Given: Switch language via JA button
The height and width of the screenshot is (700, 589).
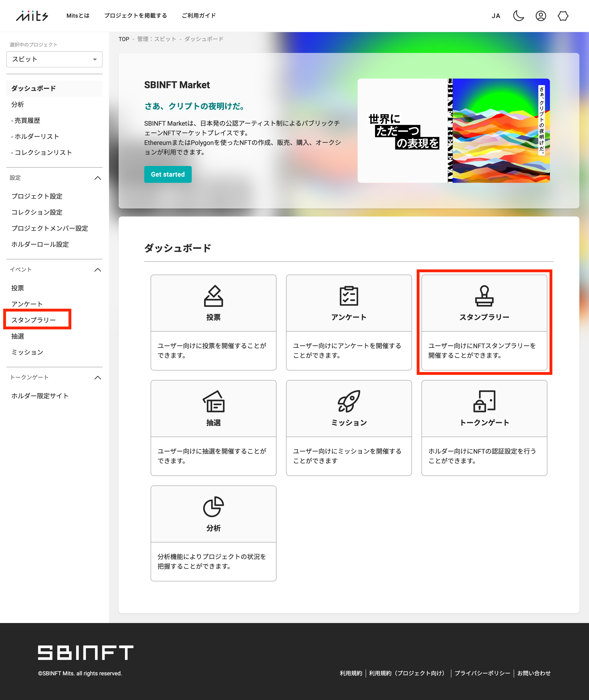Looking at the screenshot, I should [496, 16].
